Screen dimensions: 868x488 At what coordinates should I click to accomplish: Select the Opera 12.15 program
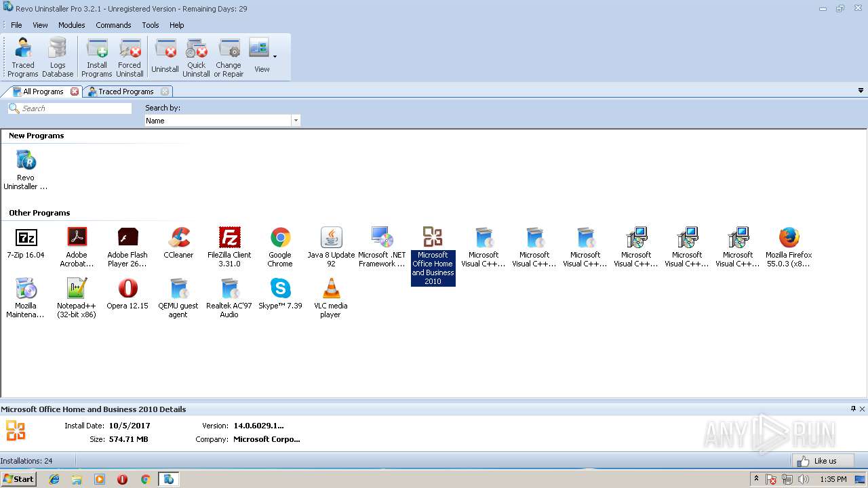point(127,294)
